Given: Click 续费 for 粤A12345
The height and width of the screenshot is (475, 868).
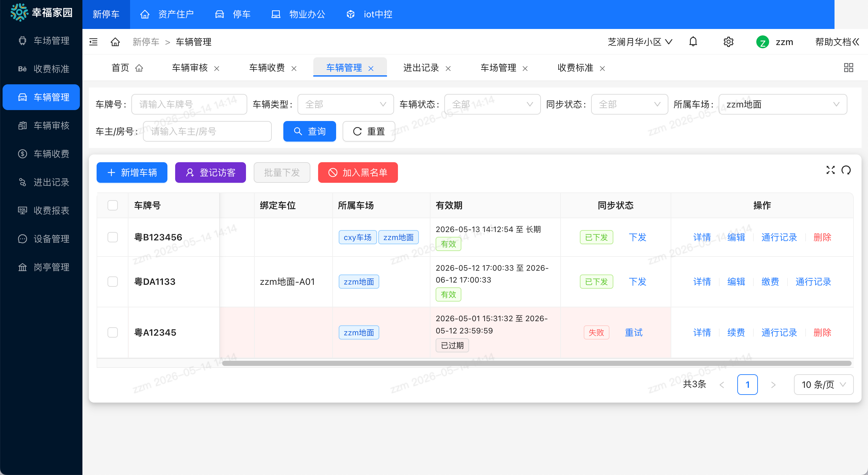Looking at the screenshot, I should pyautogui.click(x=736, y=332).
